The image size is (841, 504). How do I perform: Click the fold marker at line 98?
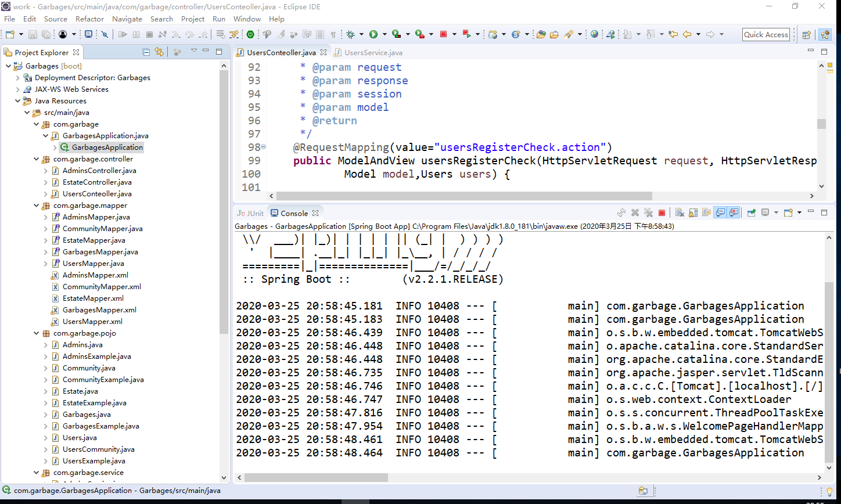tap(263, 147)
